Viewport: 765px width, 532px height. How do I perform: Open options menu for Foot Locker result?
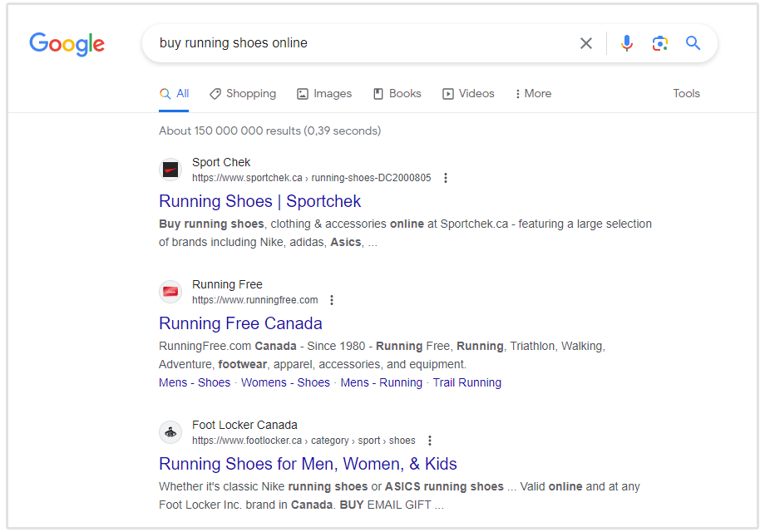[430, 441]
